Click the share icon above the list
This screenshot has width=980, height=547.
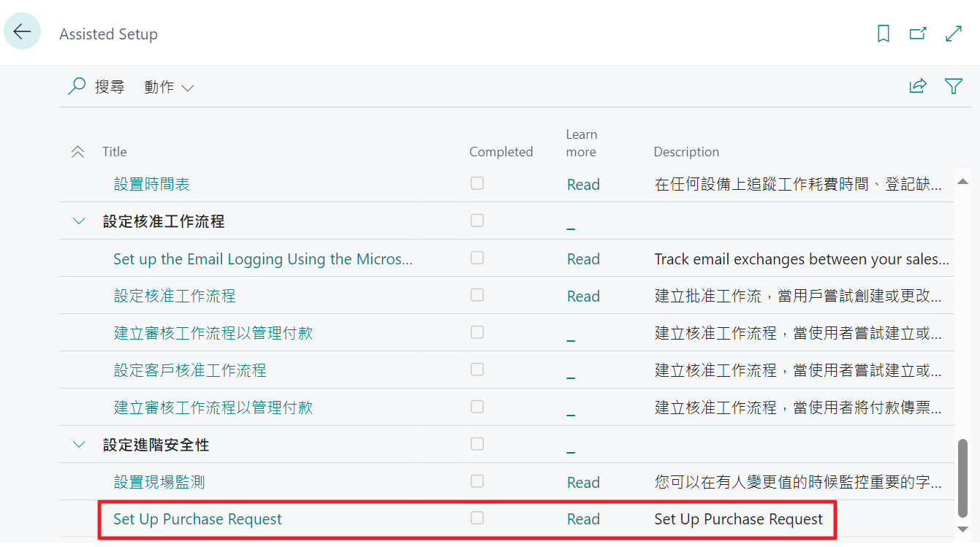point(918,86)
